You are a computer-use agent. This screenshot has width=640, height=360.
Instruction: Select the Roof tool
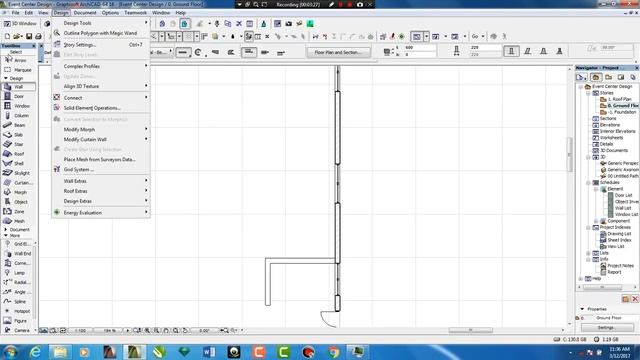[x=18, y=154]
